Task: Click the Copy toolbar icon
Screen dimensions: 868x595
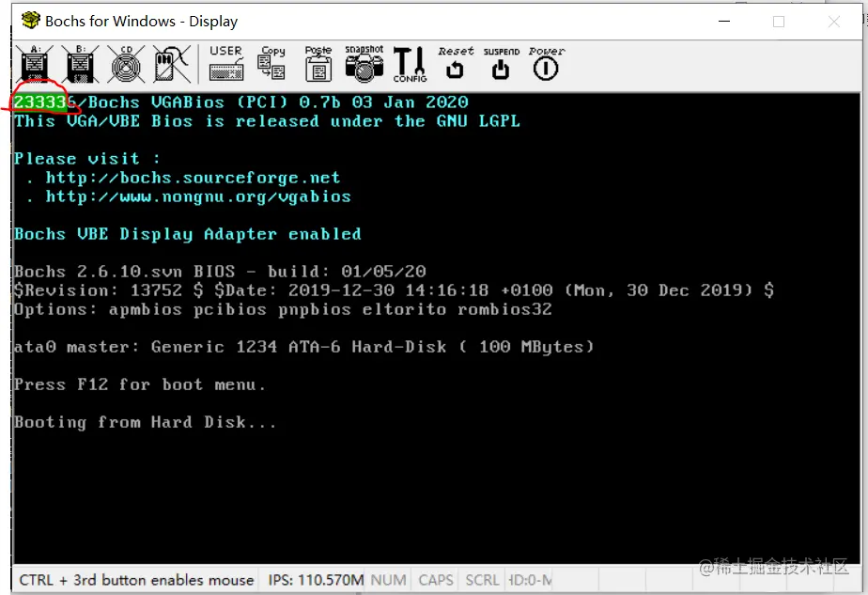Action: point(272,63)
